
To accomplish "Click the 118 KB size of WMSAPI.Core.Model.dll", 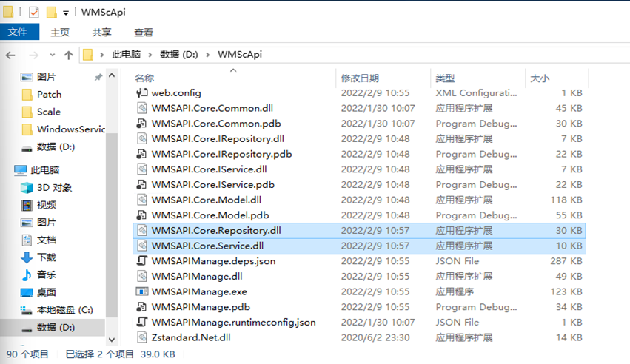I will pos(566,200).
